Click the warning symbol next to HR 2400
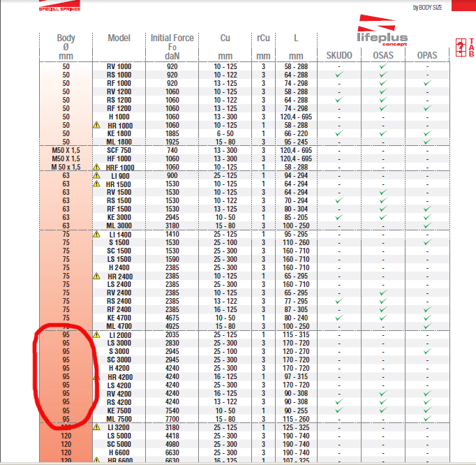This screenshot has height=465, width=476. pyautogui.click(x=97, y=276)
